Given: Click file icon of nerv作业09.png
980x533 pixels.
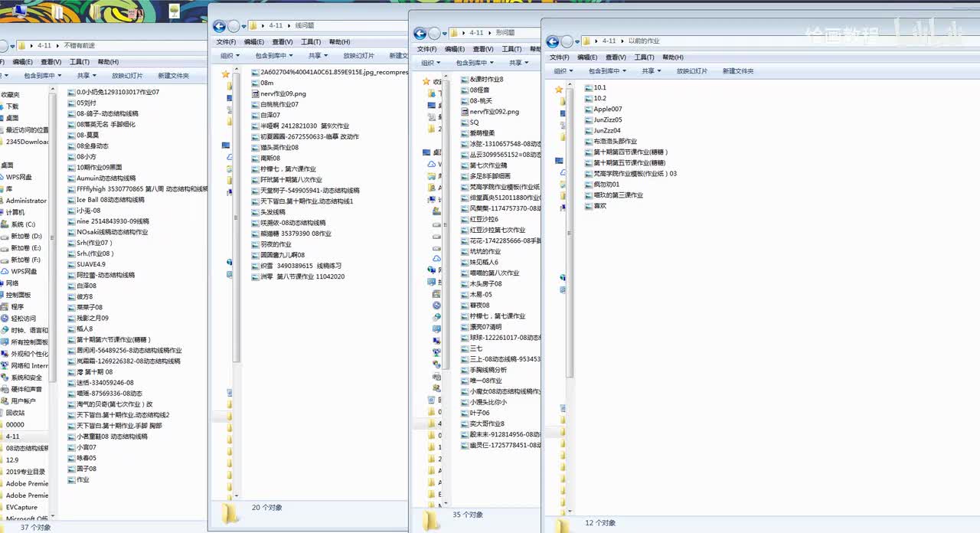Looking at the screenshot, I should (255, 93).
